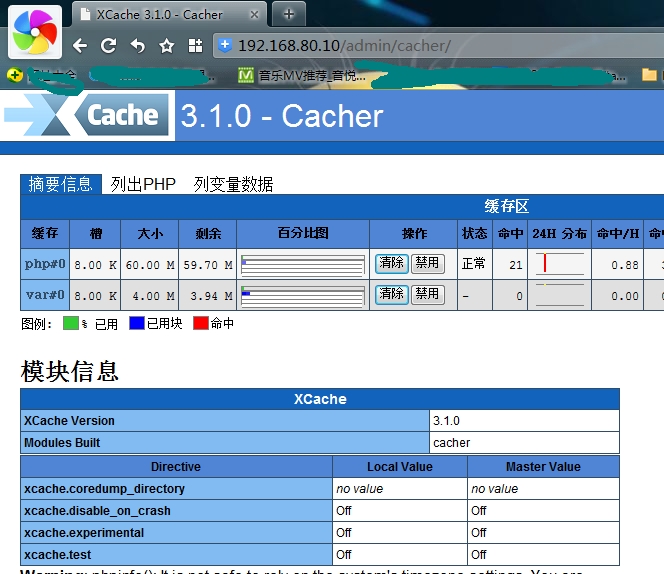Click the hits value 21
664x574 pixels.
515,265
